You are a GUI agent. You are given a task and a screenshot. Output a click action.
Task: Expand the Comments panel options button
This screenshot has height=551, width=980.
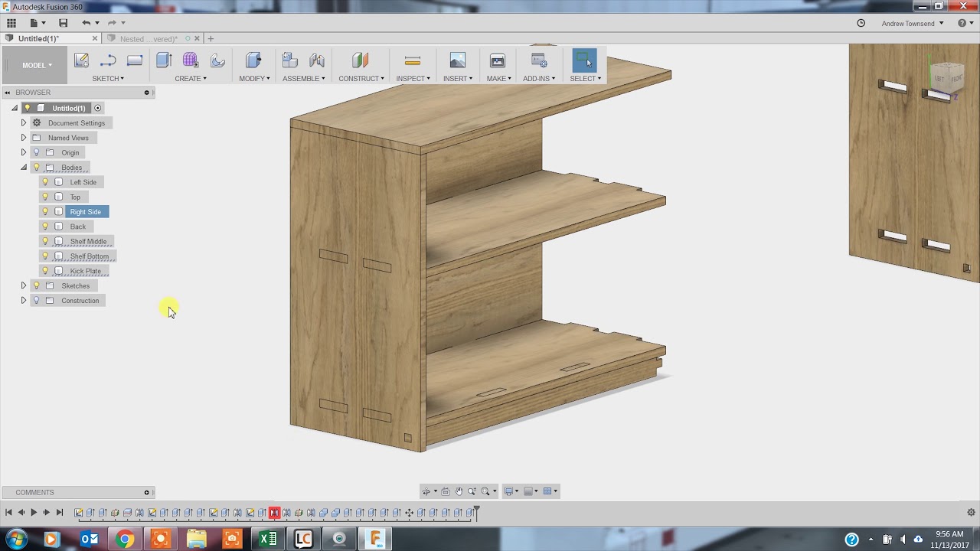tap(146, 492)
